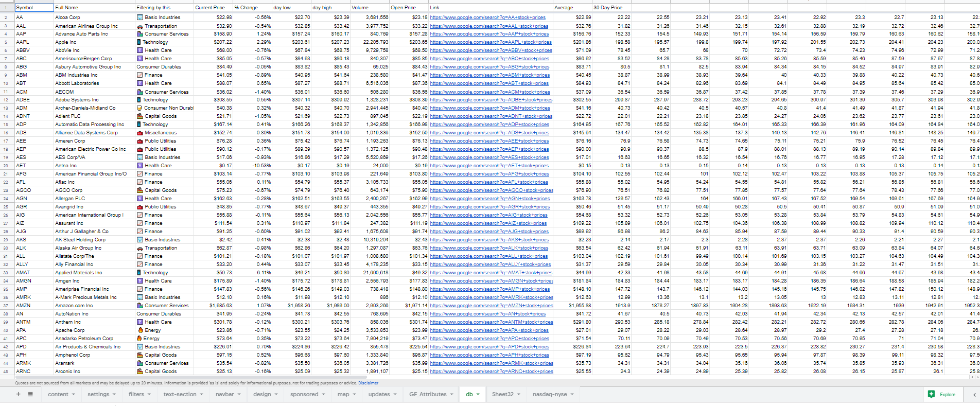Image resolution: width=980 pixels, height=406 pixels.
Task: Select the 'Filtering by this' header cell
Action: (164, 8)
